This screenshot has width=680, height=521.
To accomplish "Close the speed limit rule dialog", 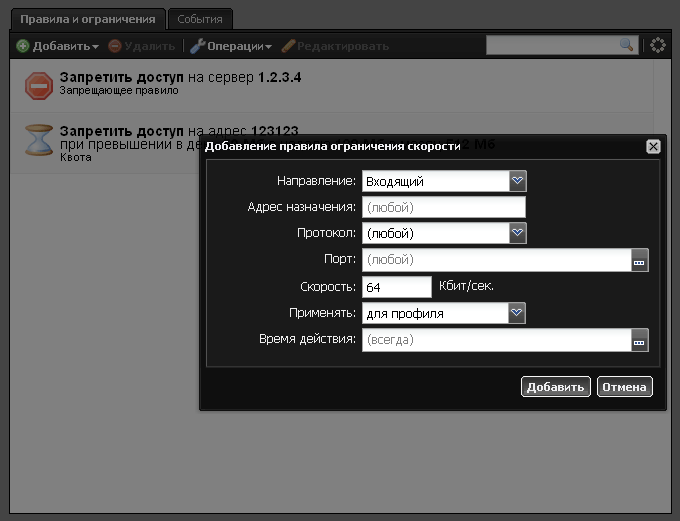I will [x=653, y=146].
